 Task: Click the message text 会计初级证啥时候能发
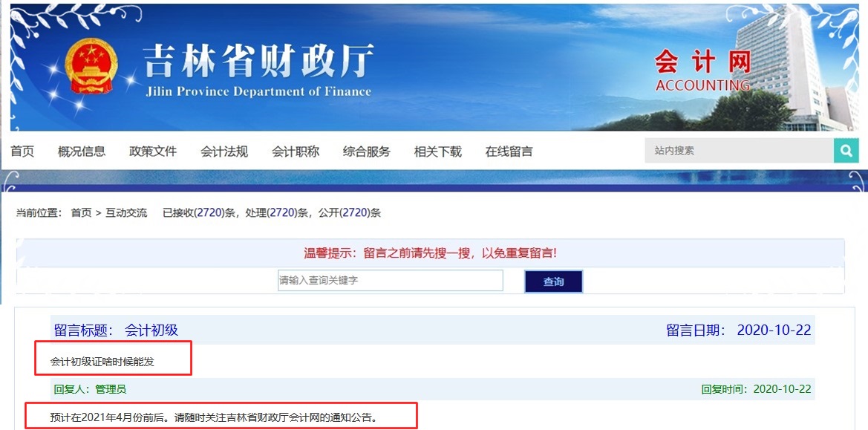(x=102, y=362)
